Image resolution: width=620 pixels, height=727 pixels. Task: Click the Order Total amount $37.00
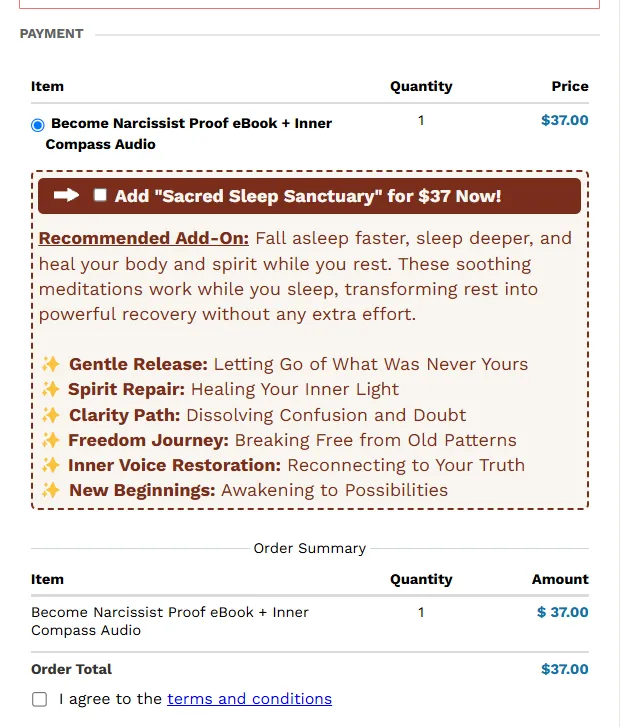(x=565, y=670)
